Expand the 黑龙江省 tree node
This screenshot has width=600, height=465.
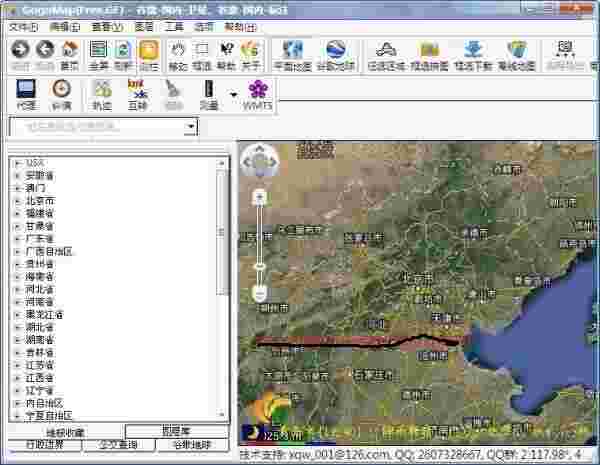pyautogui.click(x=17, y=315)
